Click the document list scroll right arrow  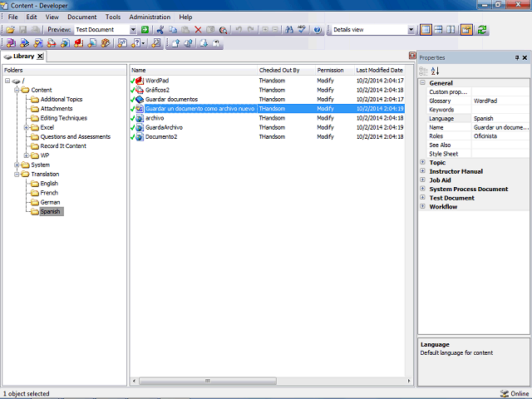pos(409,381)
